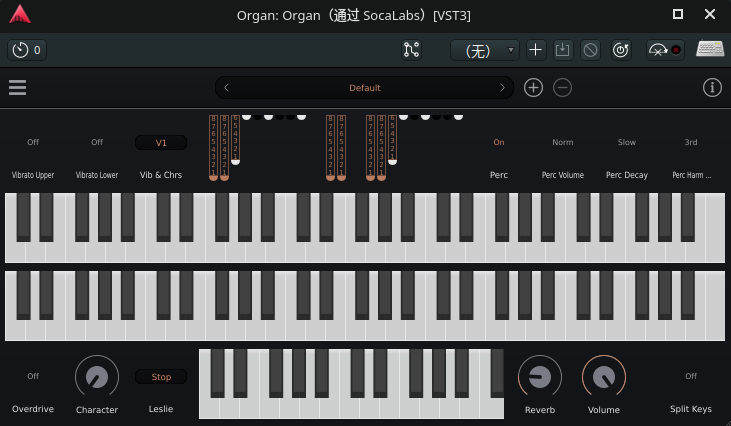Click the Perc Decay label
The width and height of the screenshot is (731, 426).
(627, 175)
